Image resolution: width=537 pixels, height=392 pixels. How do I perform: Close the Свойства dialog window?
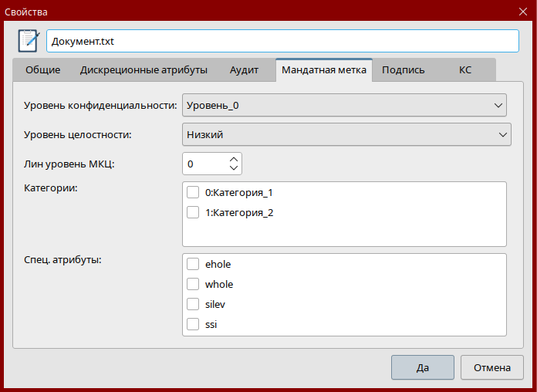coord(522,12)
